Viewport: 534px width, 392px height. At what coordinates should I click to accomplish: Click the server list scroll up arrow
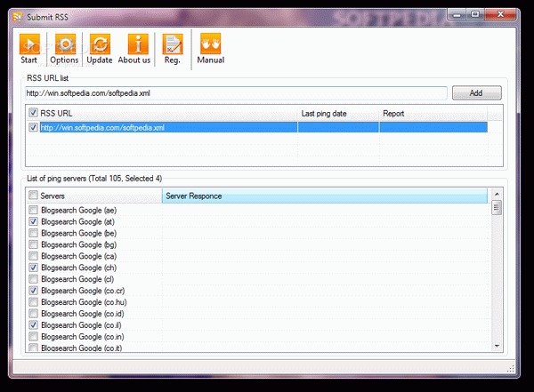pos(497,194)
